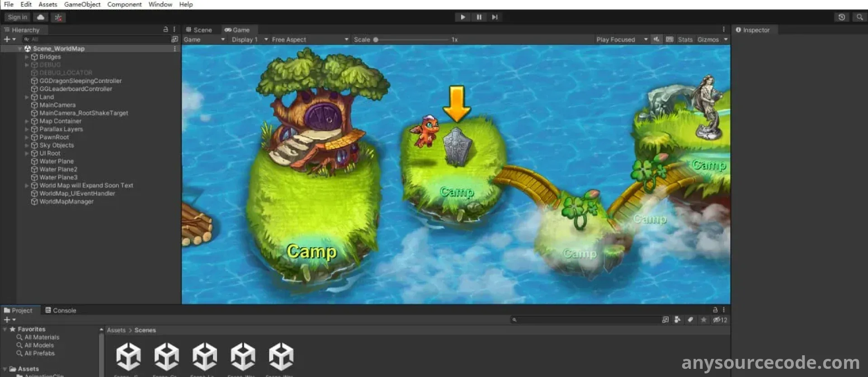Open the GameObject menu

82,5
